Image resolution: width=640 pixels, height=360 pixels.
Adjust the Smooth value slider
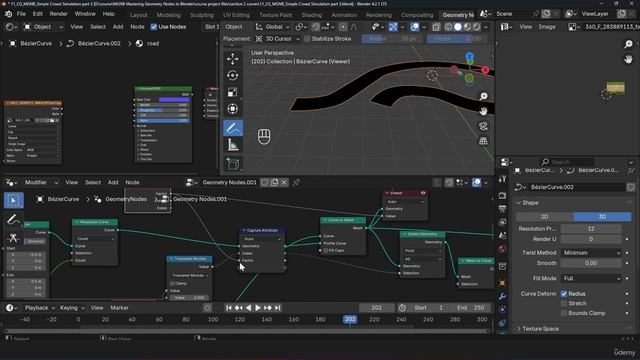591,263
